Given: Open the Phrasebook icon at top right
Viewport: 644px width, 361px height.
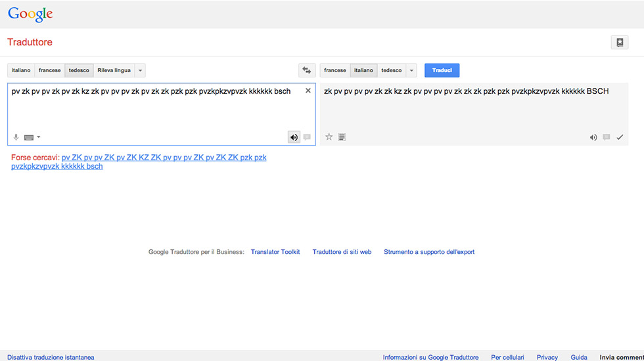Looking at the screenshot, I should 620,43.
